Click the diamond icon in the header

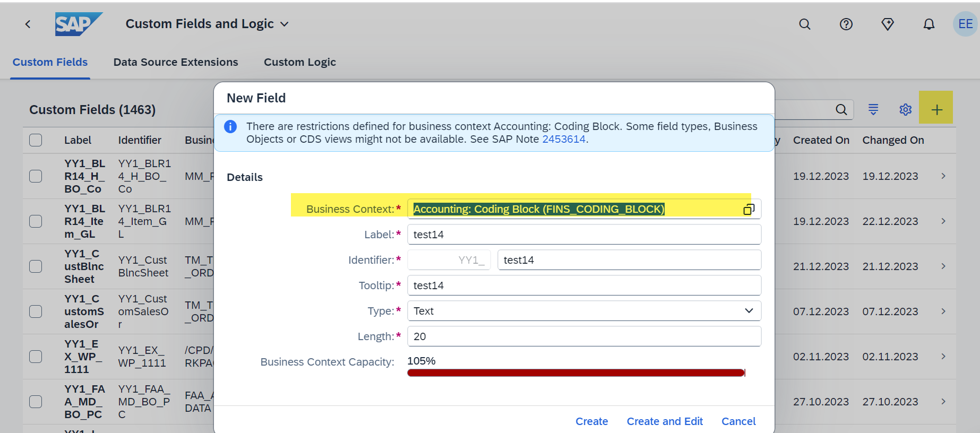888,24
